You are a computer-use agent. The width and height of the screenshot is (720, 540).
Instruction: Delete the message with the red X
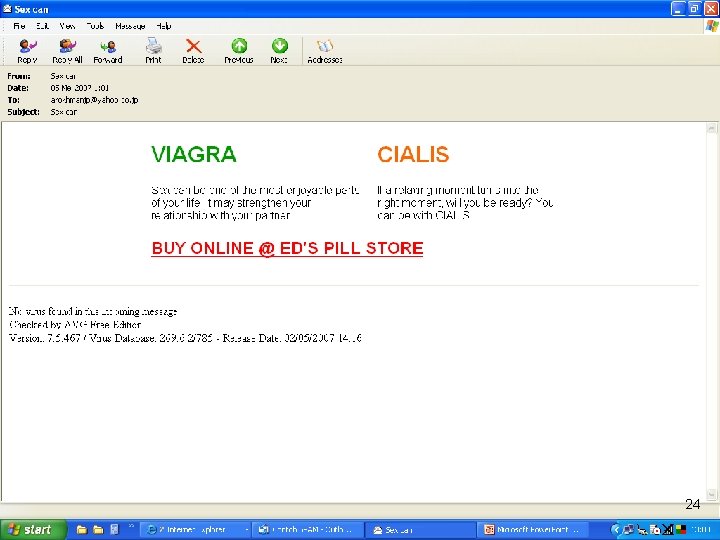click(x=193, y=51)
